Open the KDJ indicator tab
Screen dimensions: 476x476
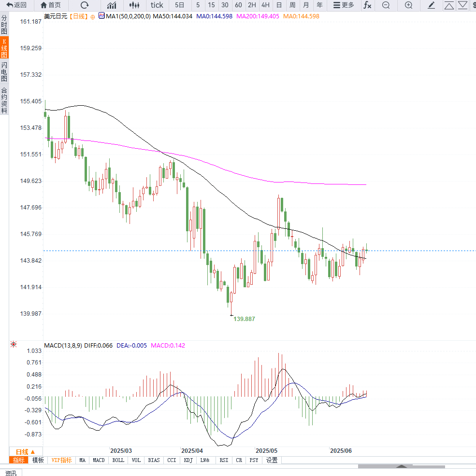188,460
